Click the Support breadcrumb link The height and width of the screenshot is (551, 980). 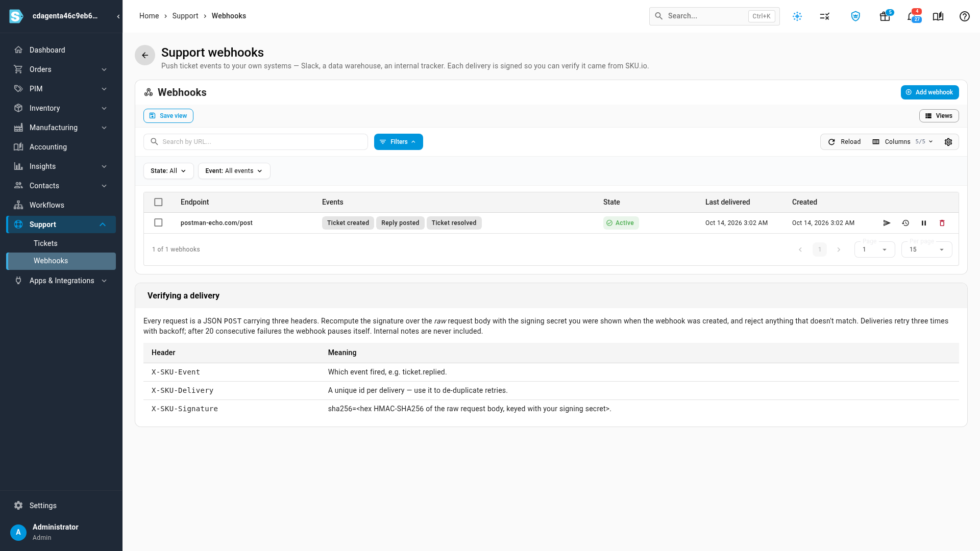(185, 16)
